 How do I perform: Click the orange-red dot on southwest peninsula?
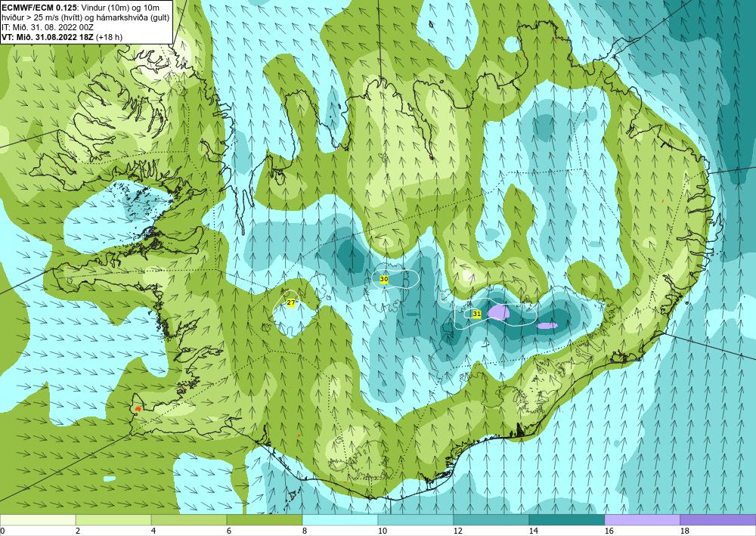coord(138,409)
